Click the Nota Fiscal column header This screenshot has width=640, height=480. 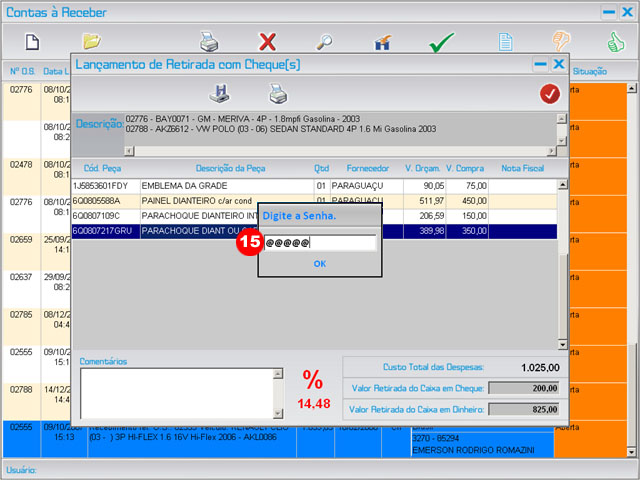coord(522,168)
